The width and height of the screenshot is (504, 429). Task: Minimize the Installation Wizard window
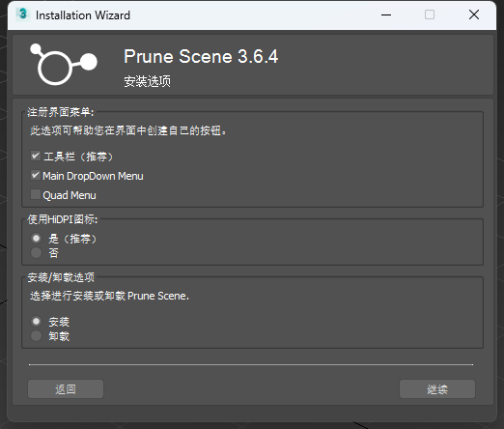point(386,14)
